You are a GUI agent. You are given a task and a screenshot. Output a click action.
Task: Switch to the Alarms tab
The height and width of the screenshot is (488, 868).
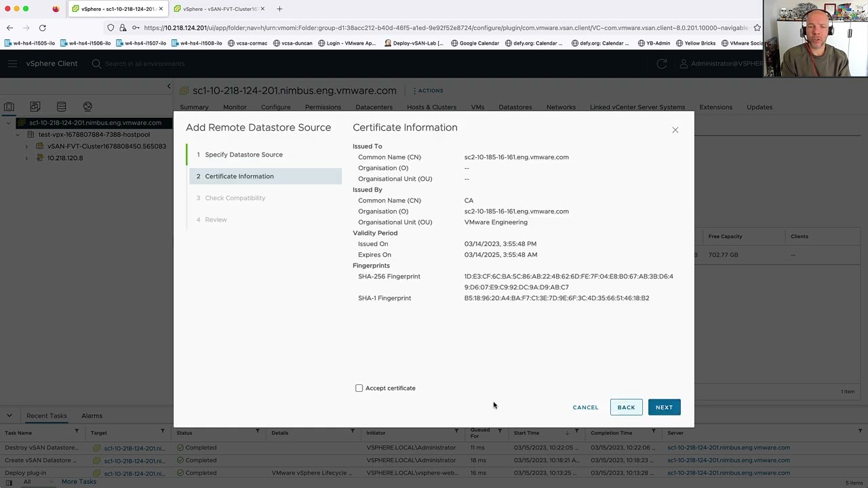click(92, 415)
